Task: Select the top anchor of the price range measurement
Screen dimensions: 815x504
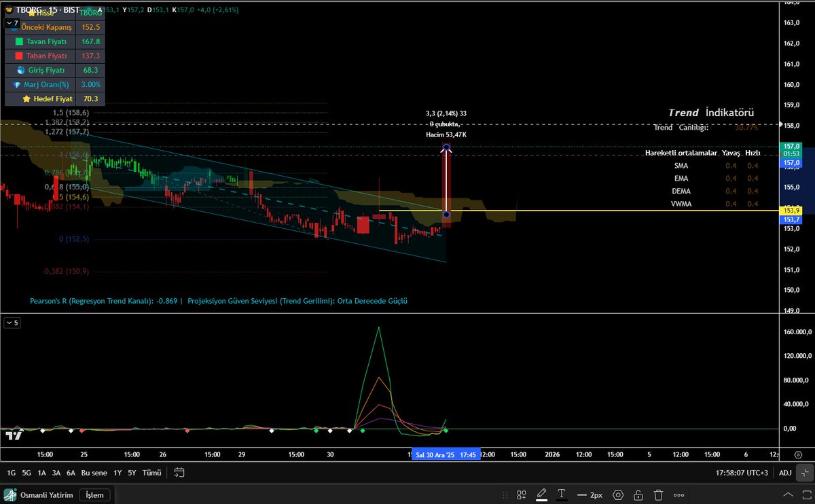Action: pos(446,147)
